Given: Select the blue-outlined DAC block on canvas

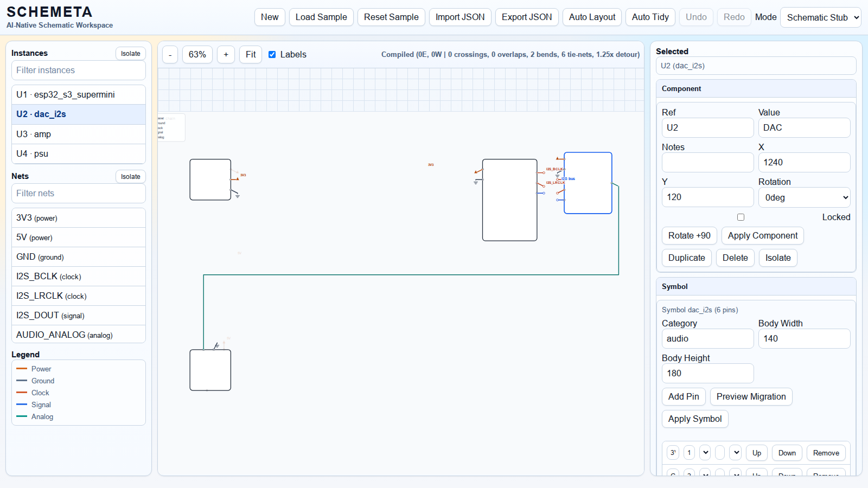Looking at the screenshot, I should (588, 183).
